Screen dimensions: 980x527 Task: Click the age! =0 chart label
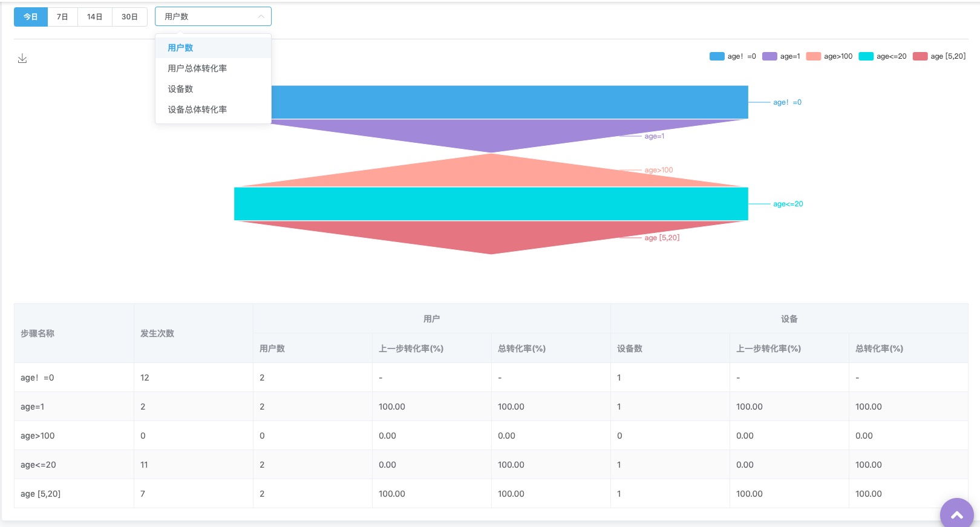tap(787, 102)
